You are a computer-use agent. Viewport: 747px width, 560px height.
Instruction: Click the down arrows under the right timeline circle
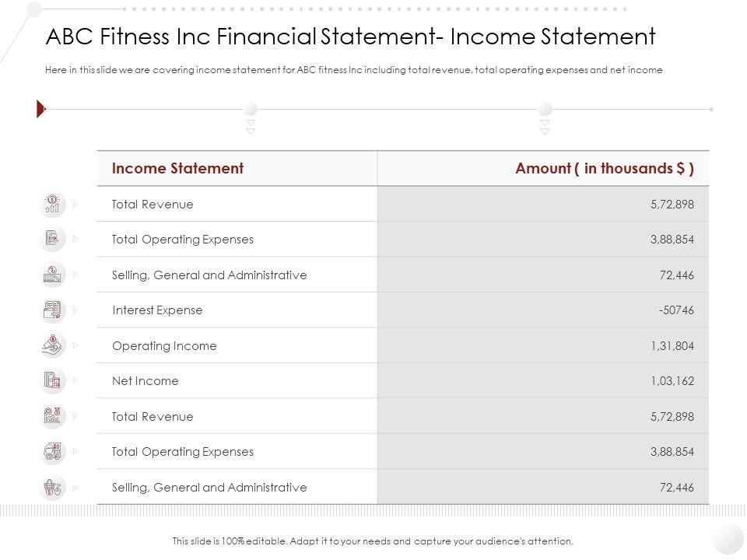point(545,127)
